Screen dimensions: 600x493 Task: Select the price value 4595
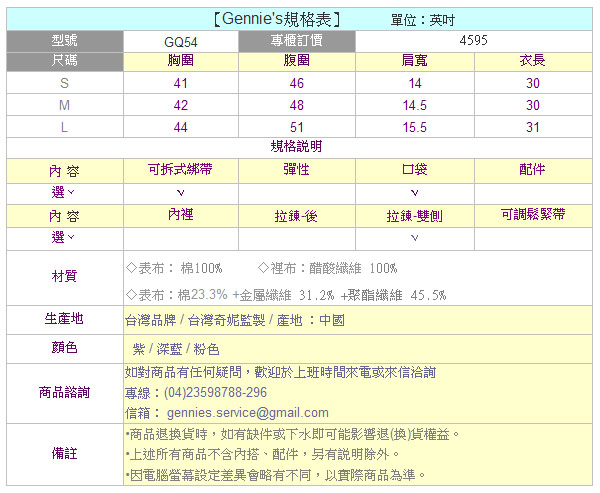473,40
